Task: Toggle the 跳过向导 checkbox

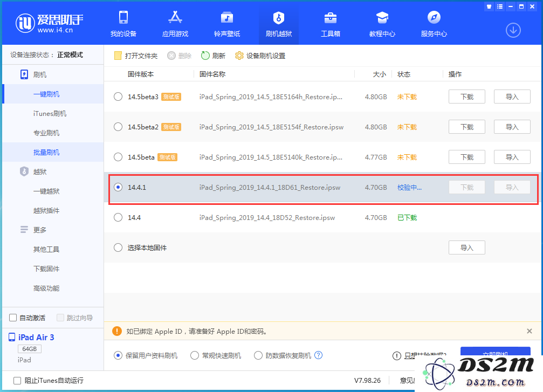Action: click(60, 318)
